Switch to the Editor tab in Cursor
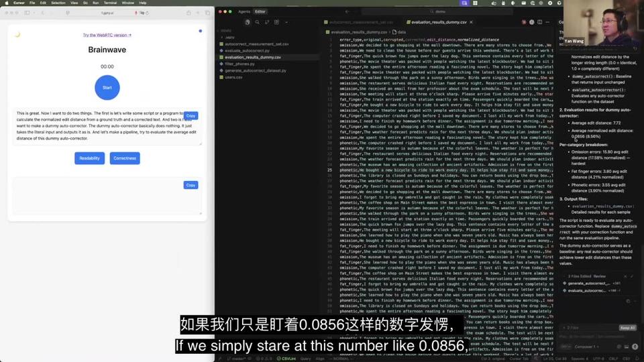This screenshot has width=644, height=362. click(260, 11)
